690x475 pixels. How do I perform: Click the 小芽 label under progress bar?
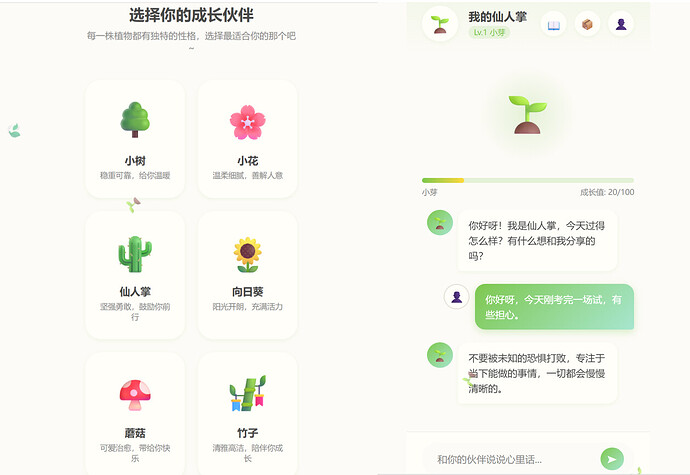(x=429, y=192)
